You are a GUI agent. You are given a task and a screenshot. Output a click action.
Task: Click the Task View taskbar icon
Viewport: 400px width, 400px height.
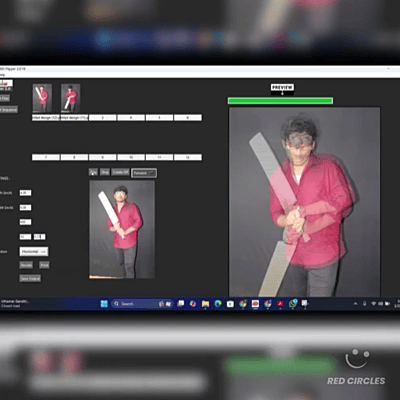pos(180,304)
